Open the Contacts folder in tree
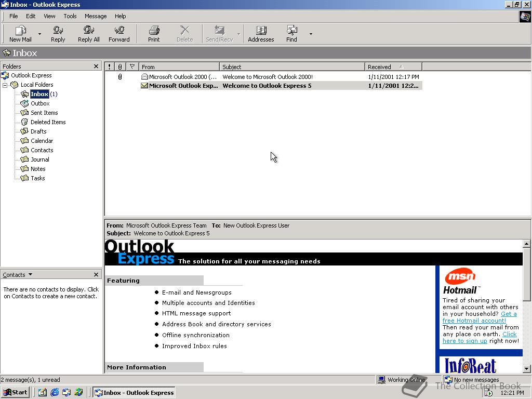This screenshot has width=532, height=399. click(42, 150)
